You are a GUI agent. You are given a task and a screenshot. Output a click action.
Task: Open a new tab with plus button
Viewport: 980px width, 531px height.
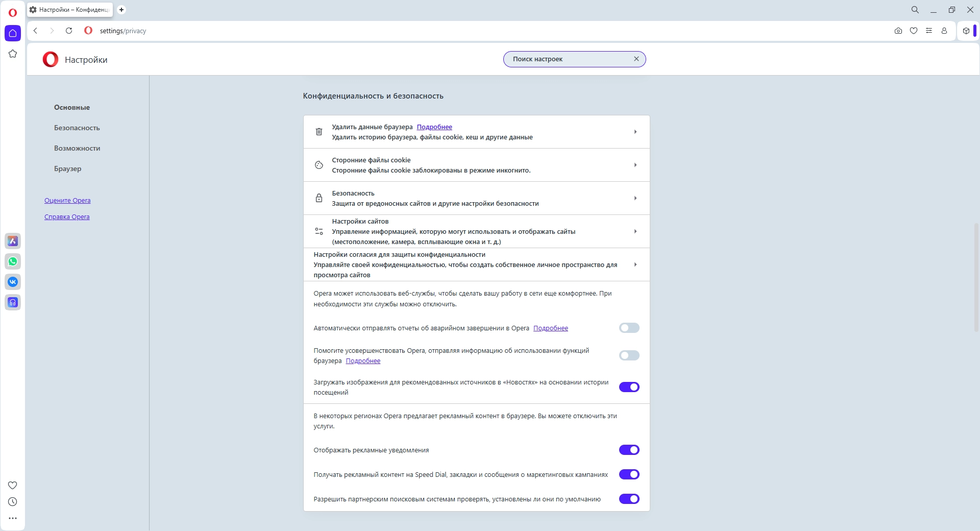click(x=121, y=10)
